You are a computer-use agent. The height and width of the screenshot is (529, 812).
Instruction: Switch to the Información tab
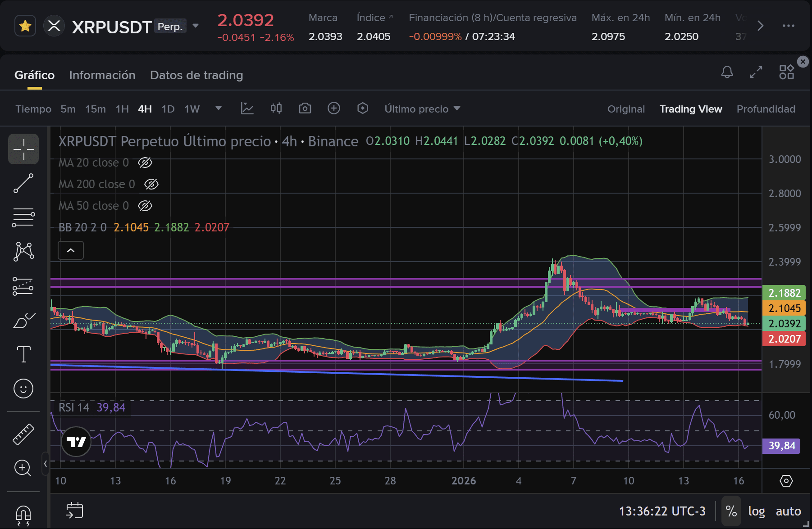click(102, 75)
